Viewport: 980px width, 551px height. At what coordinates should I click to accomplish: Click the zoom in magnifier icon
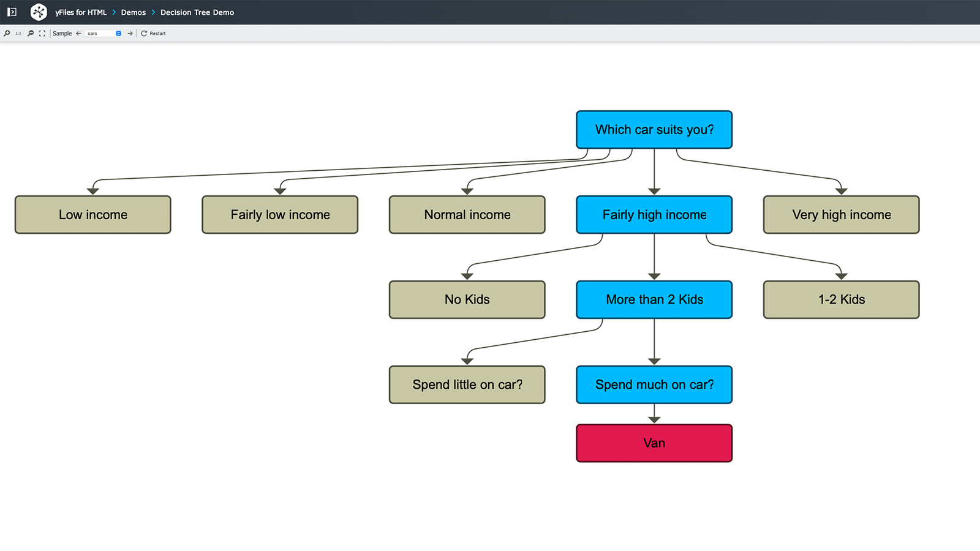tap(6, 34)
